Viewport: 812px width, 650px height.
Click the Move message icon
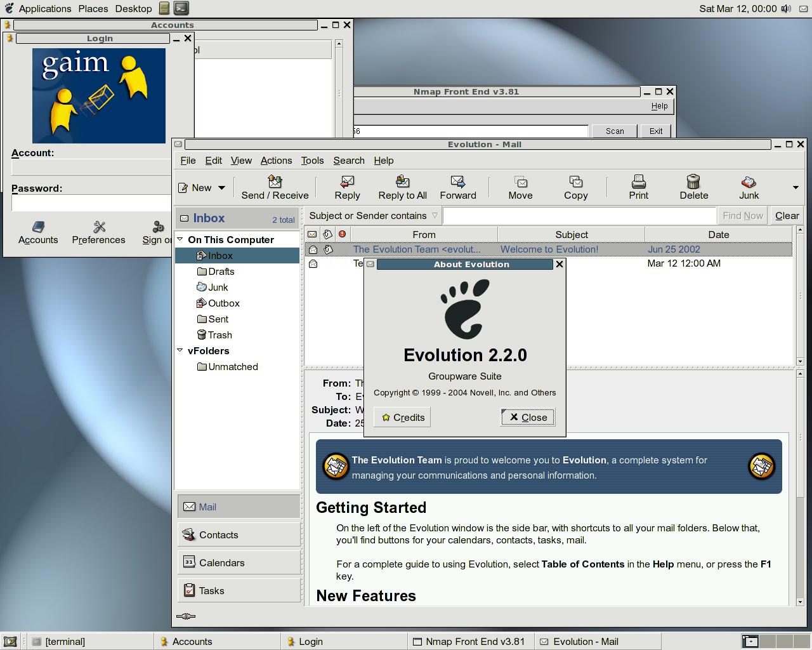[520, 187]
